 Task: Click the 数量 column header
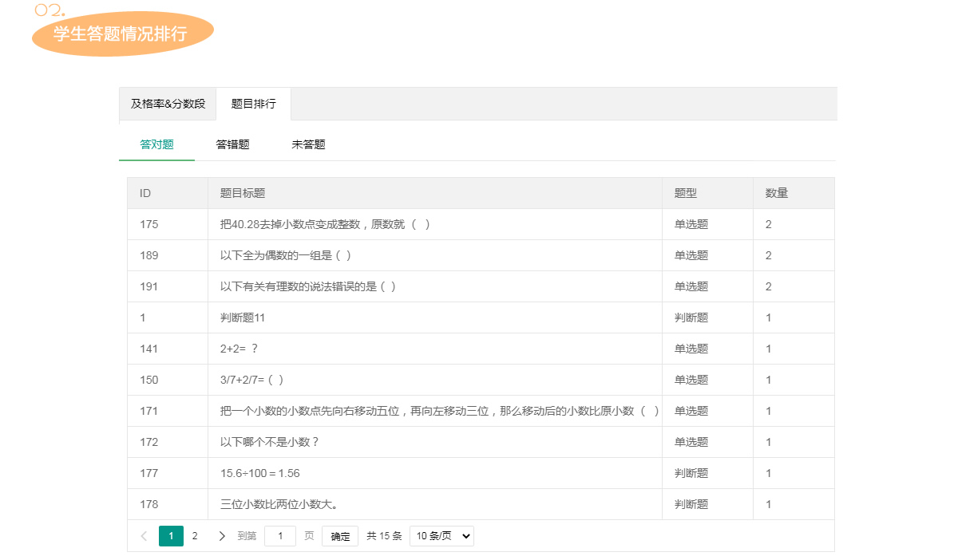(x=777, y=193)
